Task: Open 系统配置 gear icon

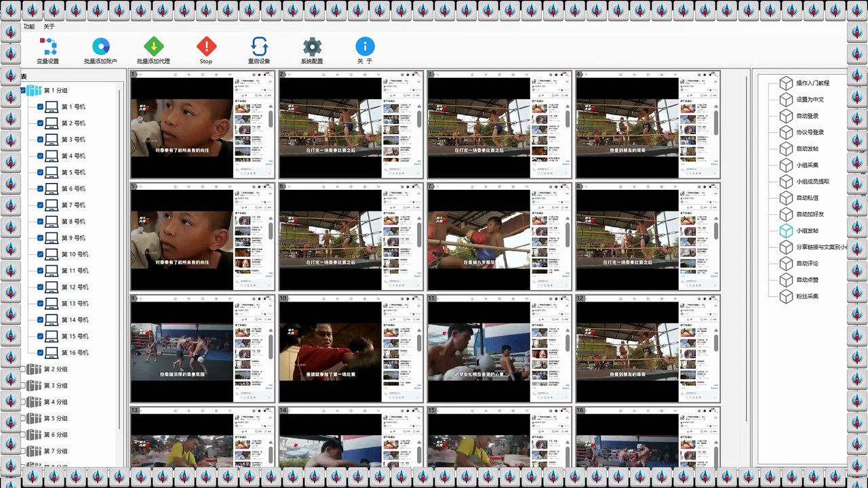Action: coord(312,46)
